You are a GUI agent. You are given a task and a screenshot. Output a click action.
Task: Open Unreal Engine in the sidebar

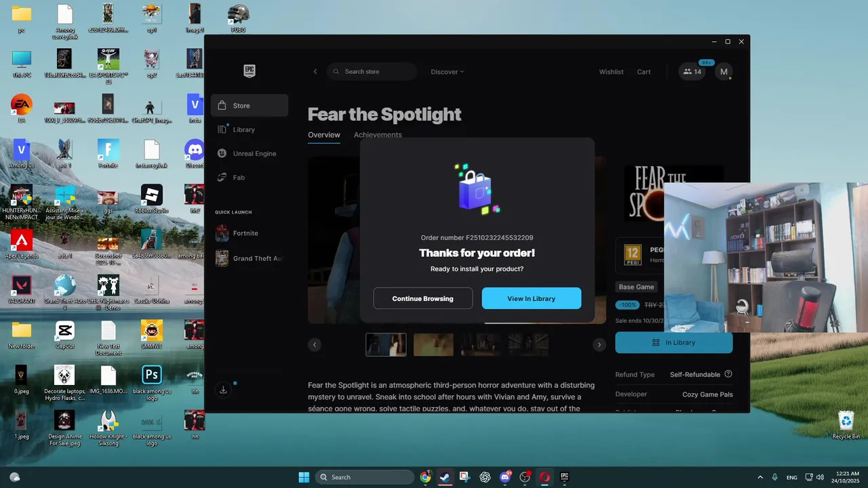250,154
